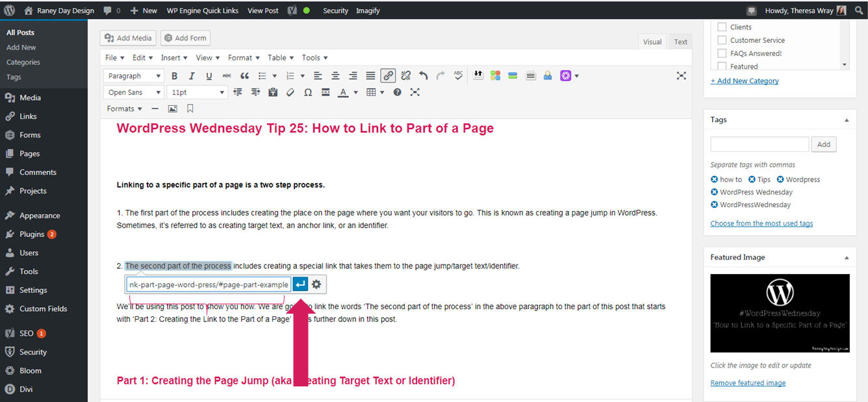
Task: Click the insert/edit link icon
Action: 388,76
